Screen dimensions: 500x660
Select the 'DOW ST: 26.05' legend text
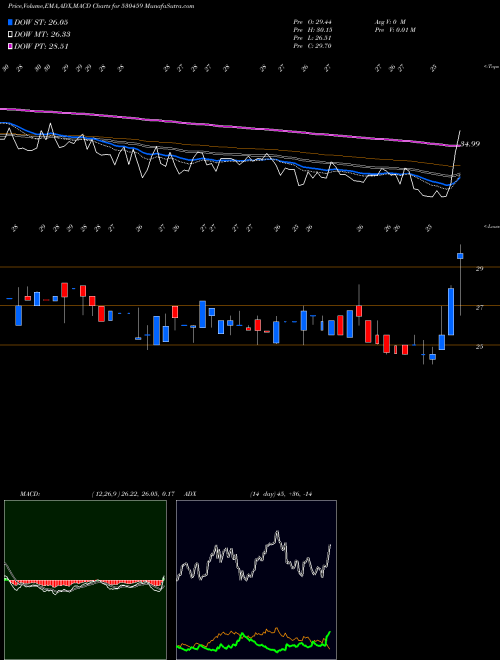pyautogui.click(x=41, y=22)
